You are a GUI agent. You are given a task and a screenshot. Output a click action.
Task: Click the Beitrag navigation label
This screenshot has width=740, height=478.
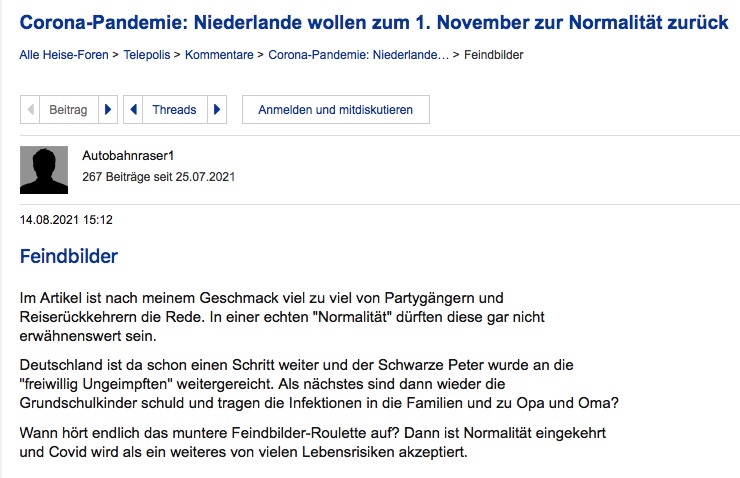point(68,110)
